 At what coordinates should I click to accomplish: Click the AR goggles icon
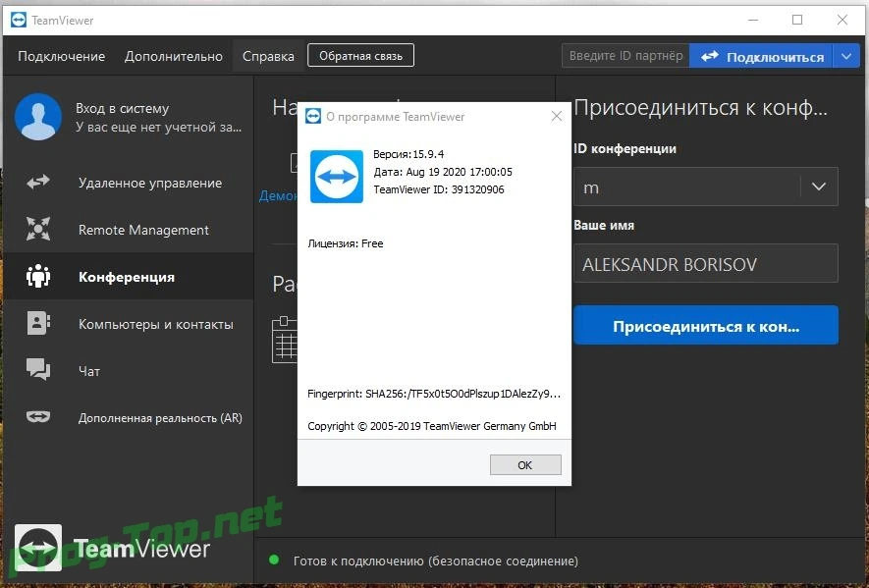coord(38,416)
